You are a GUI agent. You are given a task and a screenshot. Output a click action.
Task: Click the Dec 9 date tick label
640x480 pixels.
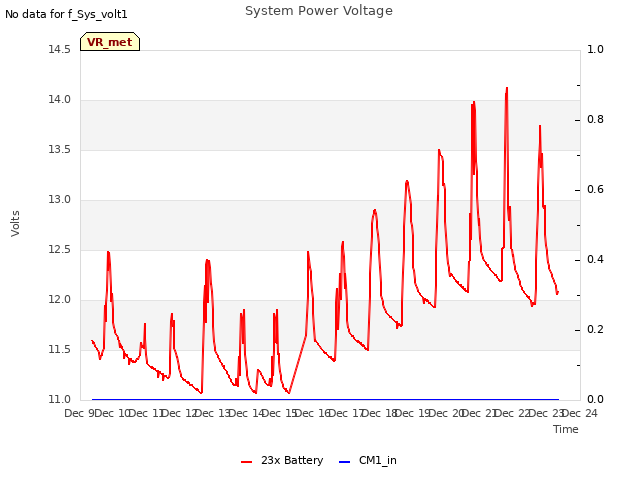tap(80, 414)
